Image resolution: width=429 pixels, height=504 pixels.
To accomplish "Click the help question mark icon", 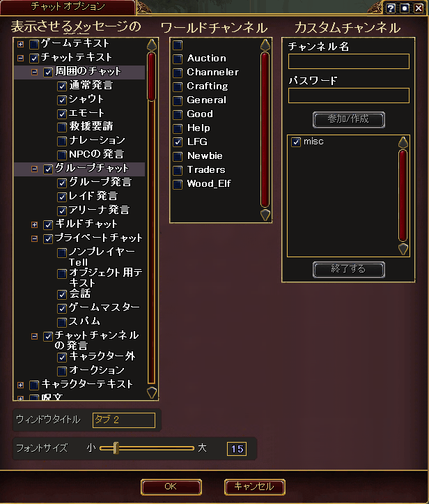I will point(391,8).
